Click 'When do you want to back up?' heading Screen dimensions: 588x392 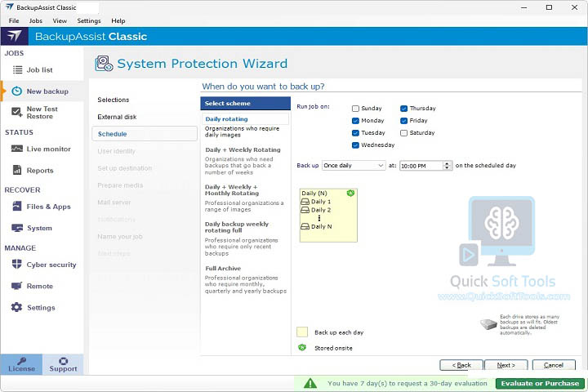tap(263, 87)
